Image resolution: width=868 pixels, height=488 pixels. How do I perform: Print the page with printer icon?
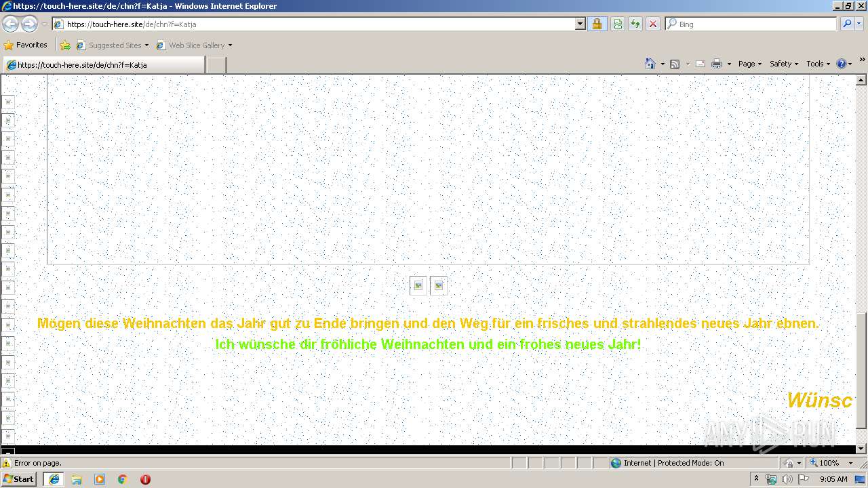point(717,64)
